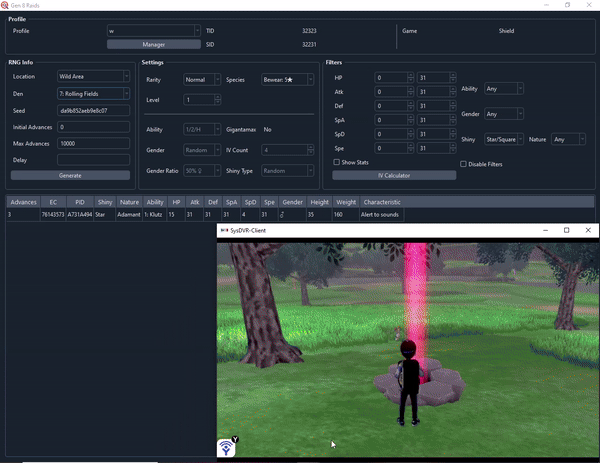Open the Profile dropdown
This screenshot has height=463, width=600.
pos(153,31)
